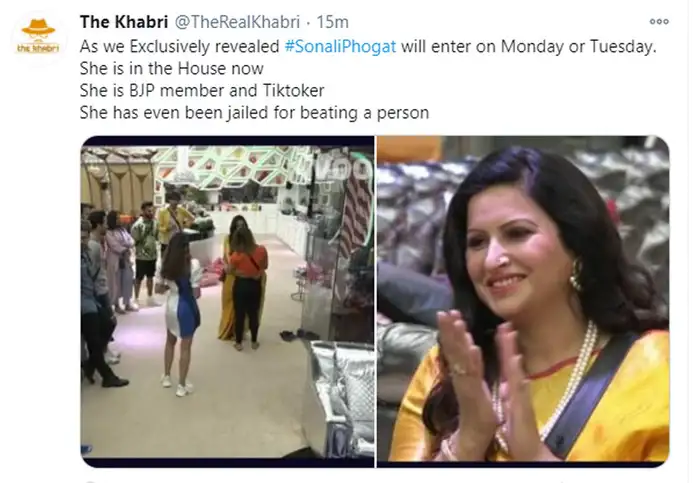This screenshot has width=700, height=483.
Task: Open the @TheRealKhabri handle link
Action: coord(237,22)
